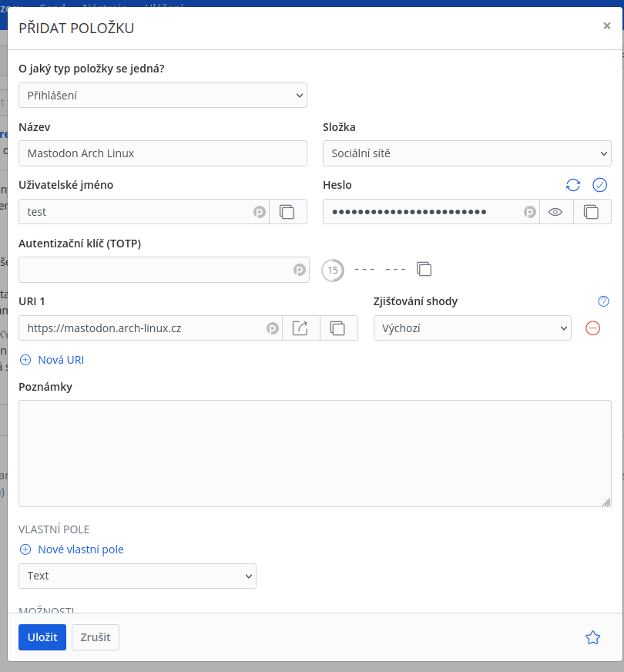
Task: Open match detection help icon
Action: [603, 301]
